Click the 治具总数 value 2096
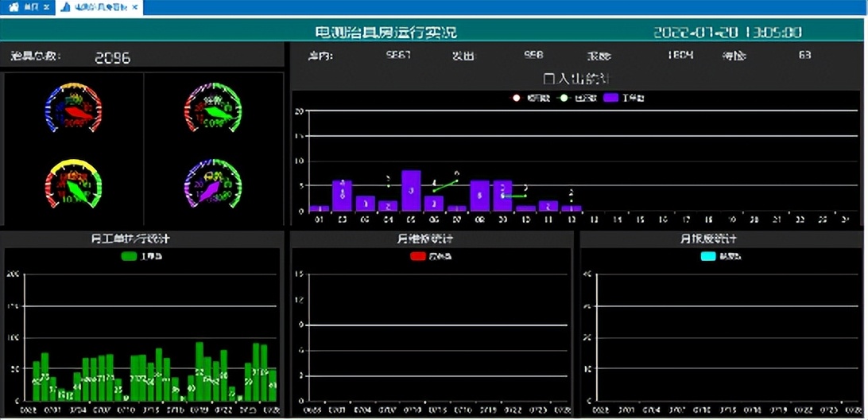Screen dimensions: 868x420 tap(112, 57)
